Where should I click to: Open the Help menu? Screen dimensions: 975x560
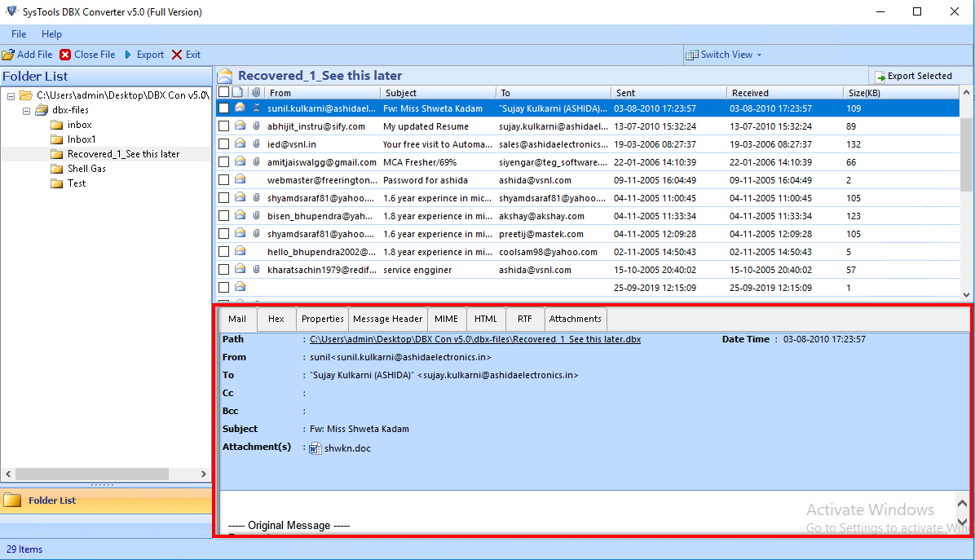(x=51, y=34)
